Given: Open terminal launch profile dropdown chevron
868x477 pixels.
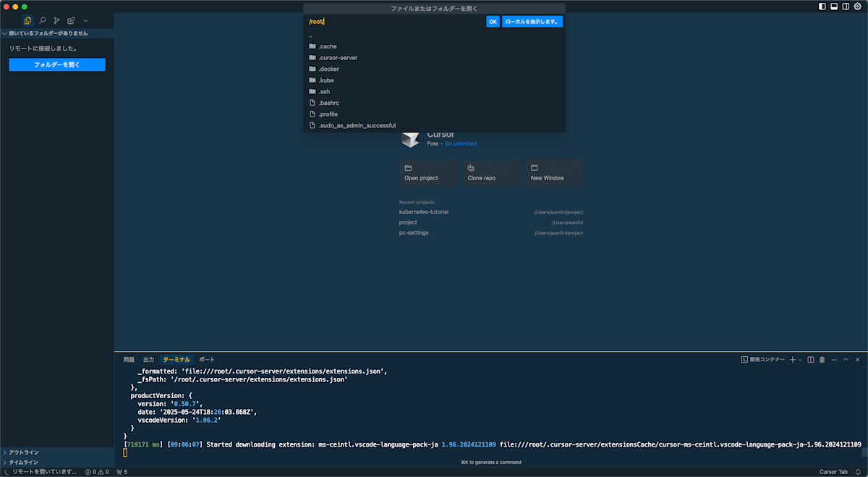Looking at the screenshot, I should 801,360.
